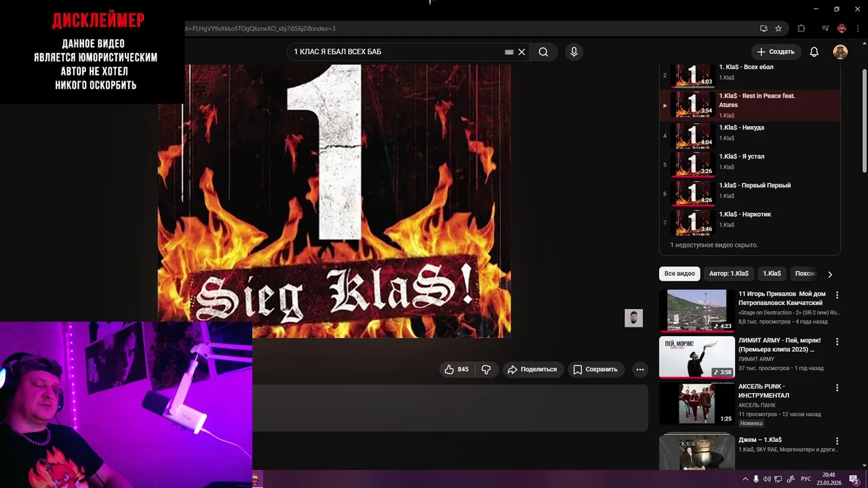
Task: Open browser extensions puzzle icon
Action: pyautogui.click(x=802, y=28)
